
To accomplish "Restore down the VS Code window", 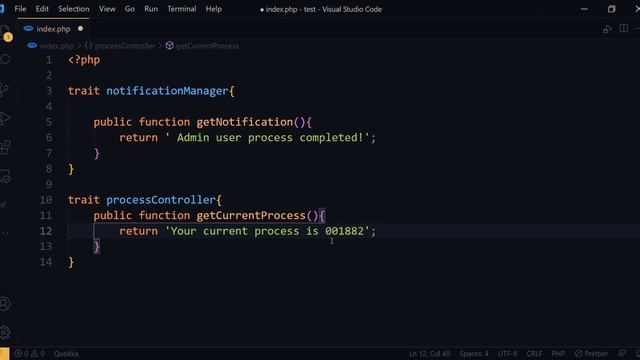I will click(611, 9).
